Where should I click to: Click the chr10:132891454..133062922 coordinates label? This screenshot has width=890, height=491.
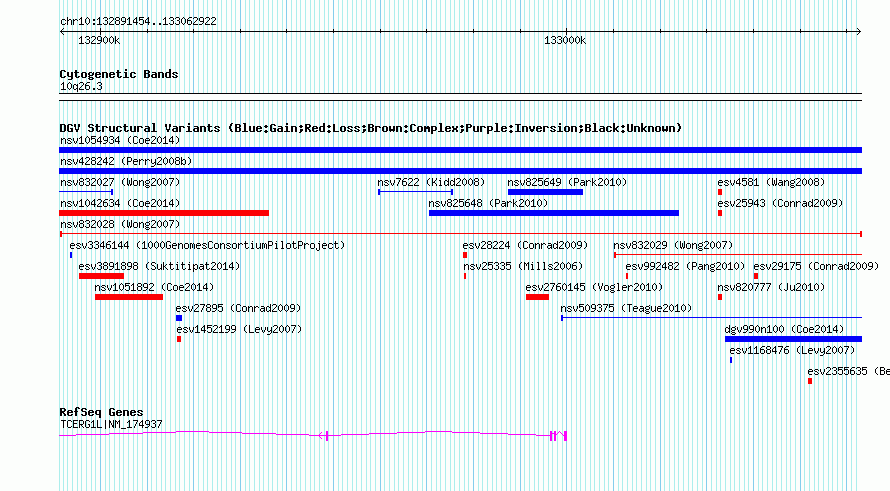point(138,21)
